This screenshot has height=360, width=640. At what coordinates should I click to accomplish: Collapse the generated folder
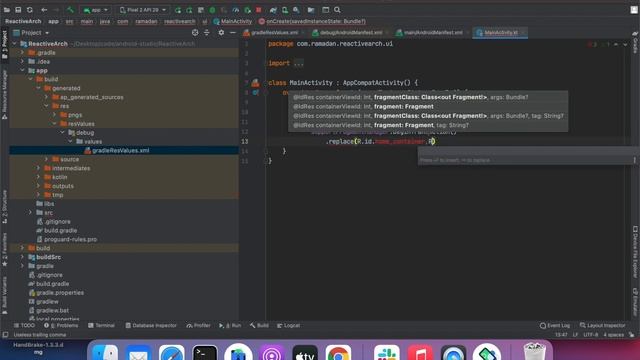38,88
